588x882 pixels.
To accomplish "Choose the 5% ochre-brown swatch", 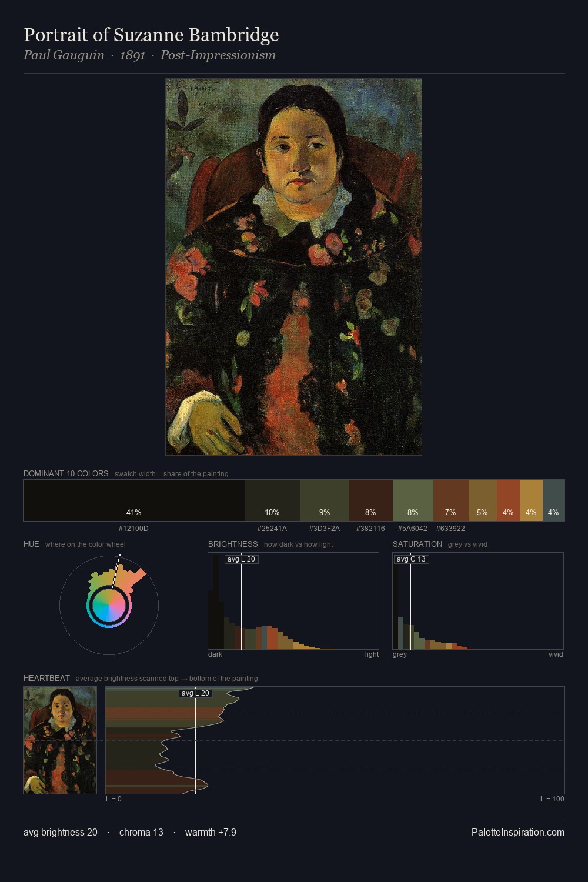I will (482, 500).
